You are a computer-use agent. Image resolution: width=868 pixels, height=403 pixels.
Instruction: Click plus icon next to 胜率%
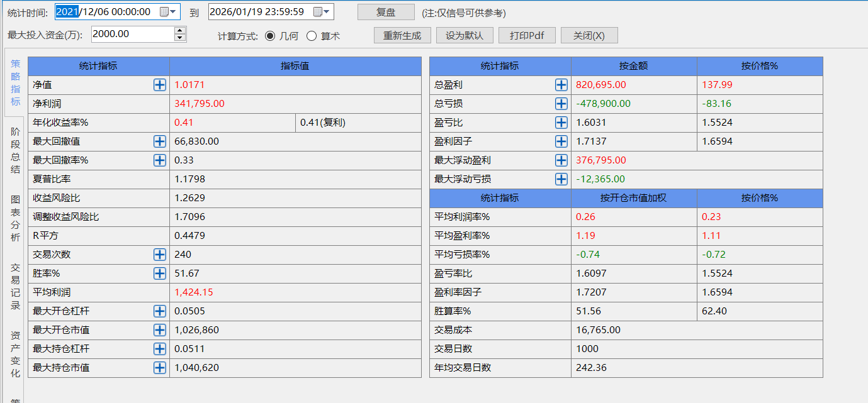(x=160, y=273)
